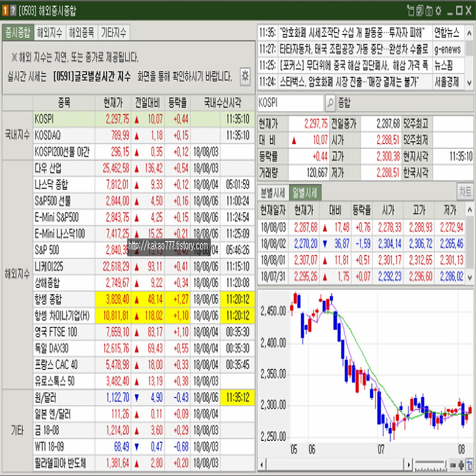Select the S&P500 선물 row
476x476 pixels.
[x=143, y=201]
